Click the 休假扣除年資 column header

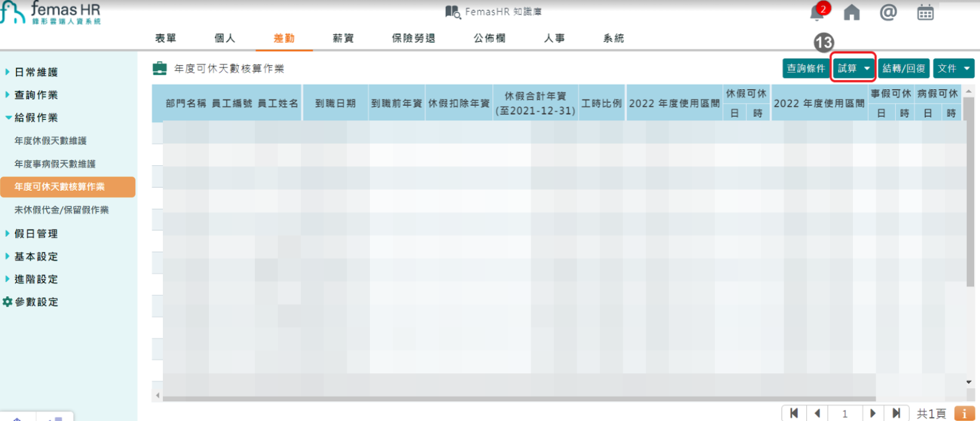click(x=459, y=103)
